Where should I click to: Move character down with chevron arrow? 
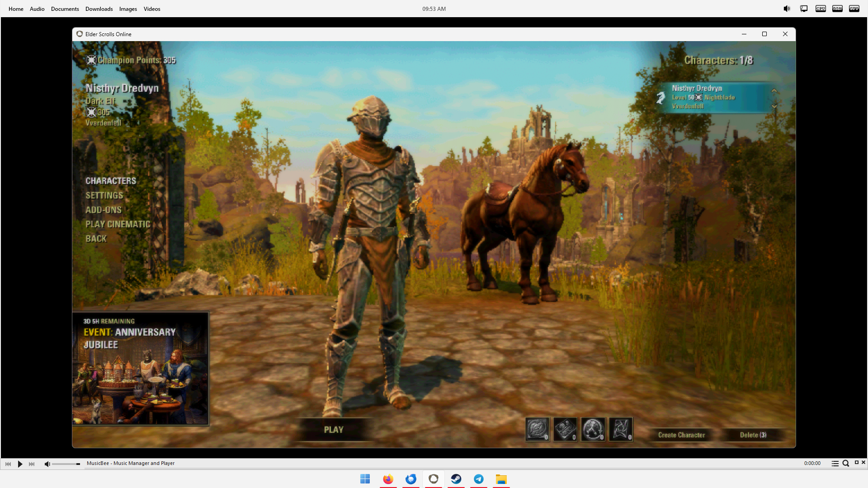tap(774, 107)
